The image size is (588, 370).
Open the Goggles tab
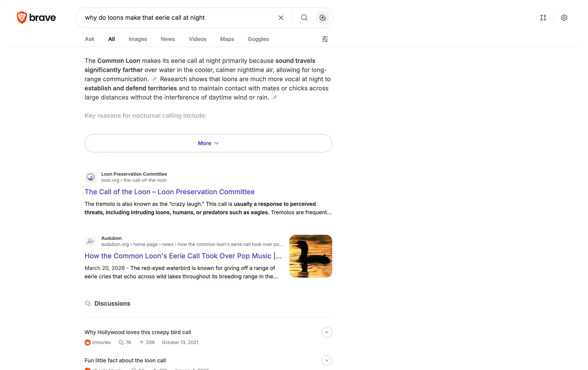coord(258,39)
